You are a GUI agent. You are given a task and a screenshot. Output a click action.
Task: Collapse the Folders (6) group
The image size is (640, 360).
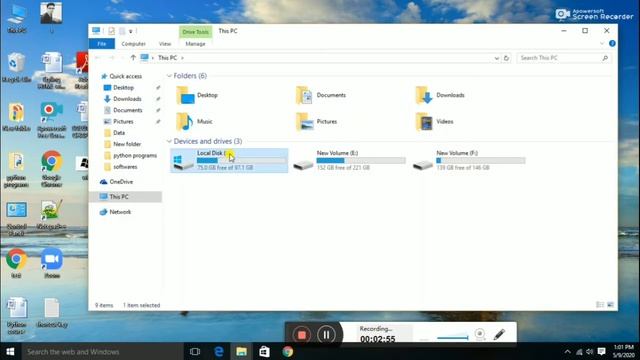click(169, 76)
